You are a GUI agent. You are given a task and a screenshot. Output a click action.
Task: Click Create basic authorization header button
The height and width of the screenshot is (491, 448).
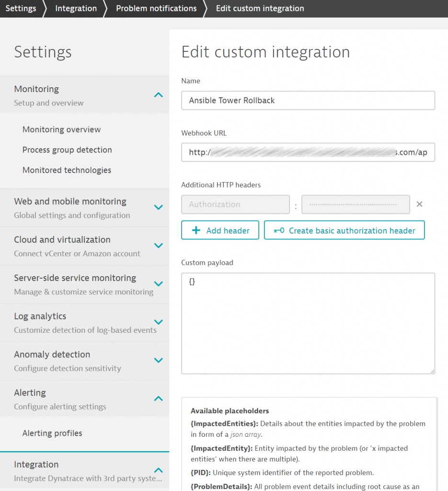point(344,230)
